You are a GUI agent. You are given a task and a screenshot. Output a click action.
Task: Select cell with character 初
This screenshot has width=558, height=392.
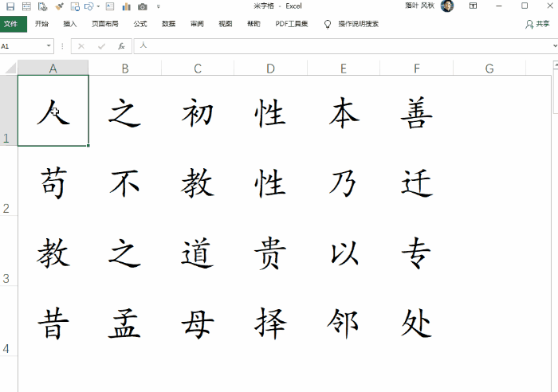tap(198, 111)
